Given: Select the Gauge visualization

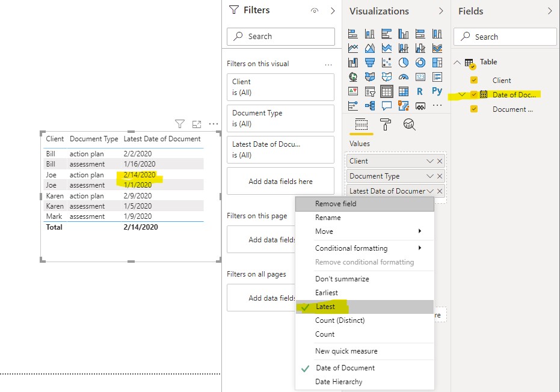Looking at the screenshot, I should (x=403, y=77).
